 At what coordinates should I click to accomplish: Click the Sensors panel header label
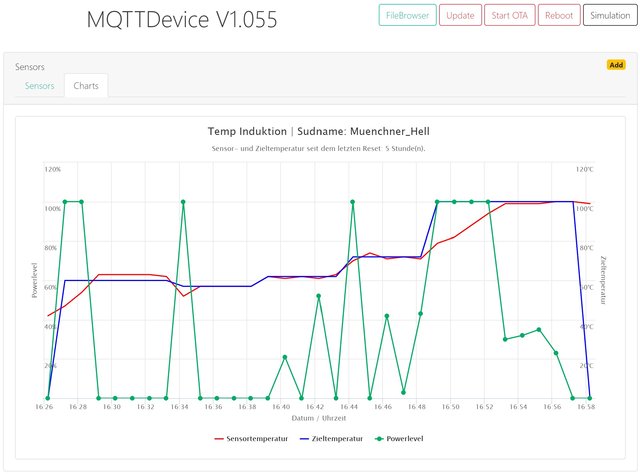30,67
